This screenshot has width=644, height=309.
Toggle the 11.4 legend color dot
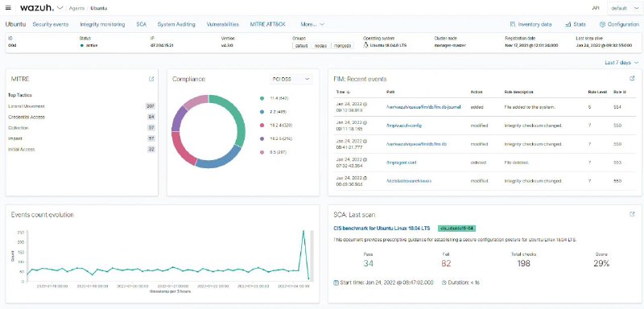point(262,98)
